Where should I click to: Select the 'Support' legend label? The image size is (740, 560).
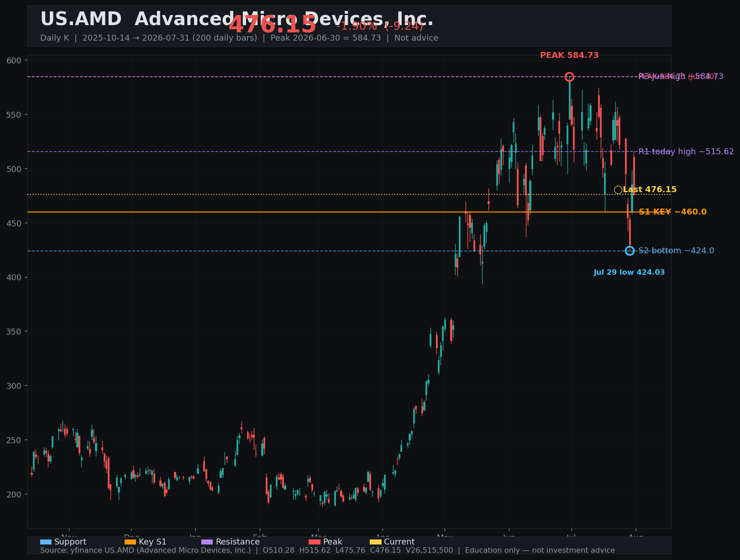pos(70,542)
